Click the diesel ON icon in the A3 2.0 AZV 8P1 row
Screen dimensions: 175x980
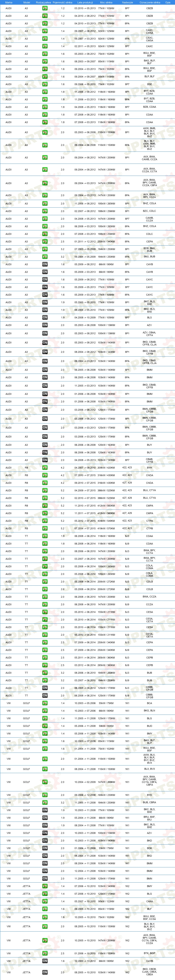pos(45,325)
